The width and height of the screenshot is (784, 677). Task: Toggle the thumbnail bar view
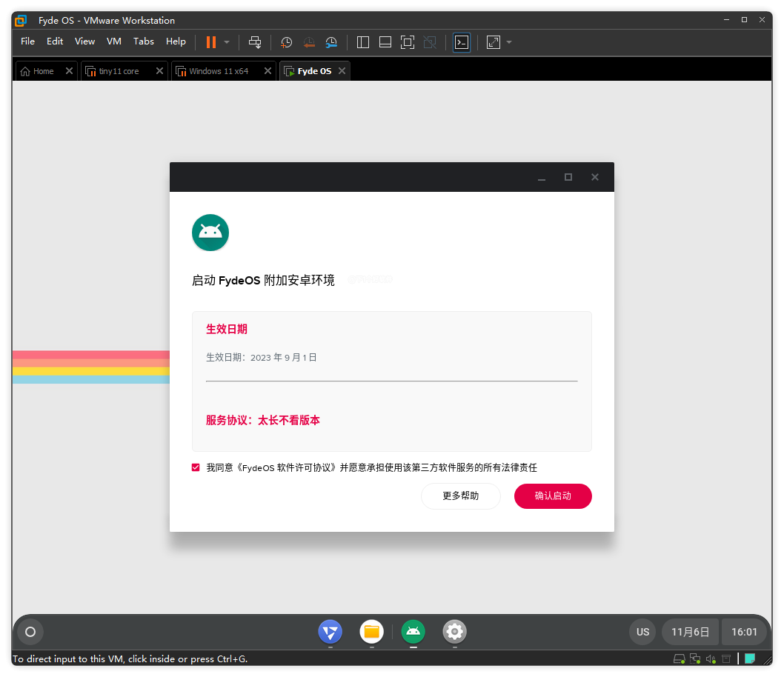pos(385,42)
